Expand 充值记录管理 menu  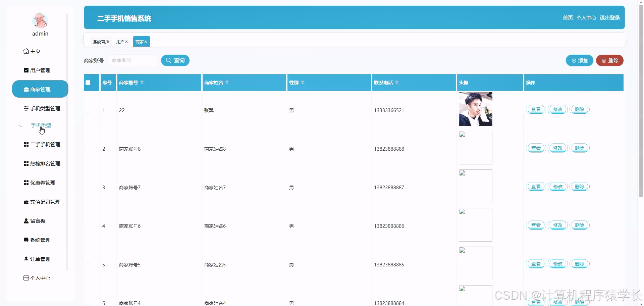pos(42,202)
